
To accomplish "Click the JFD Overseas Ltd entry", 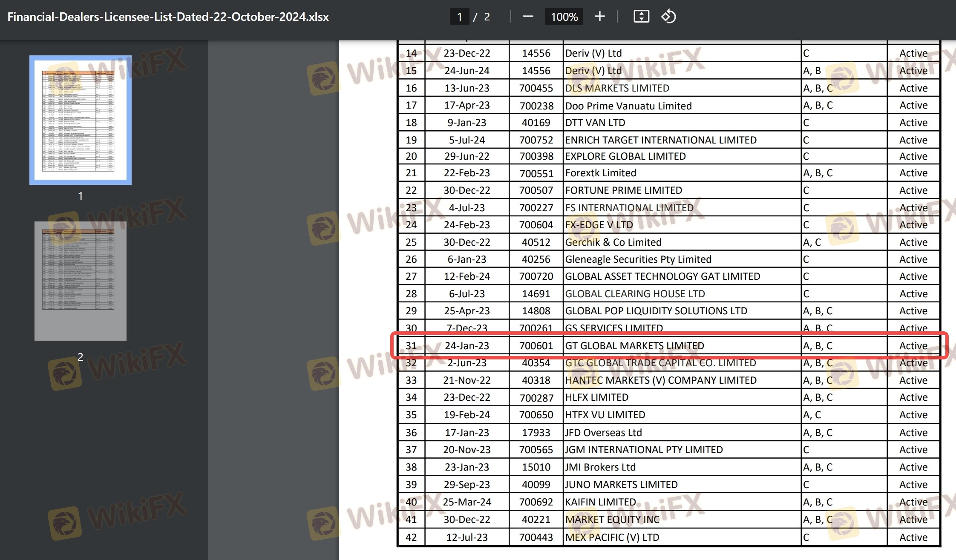I will [603, 433].
